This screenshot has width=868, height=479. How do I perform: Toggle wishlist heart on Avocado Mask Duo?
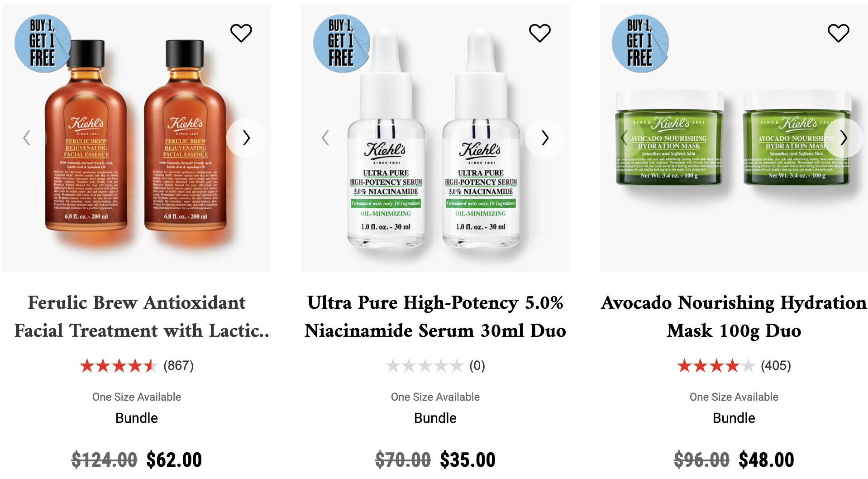pyautogui.click(x=838, y=33)
